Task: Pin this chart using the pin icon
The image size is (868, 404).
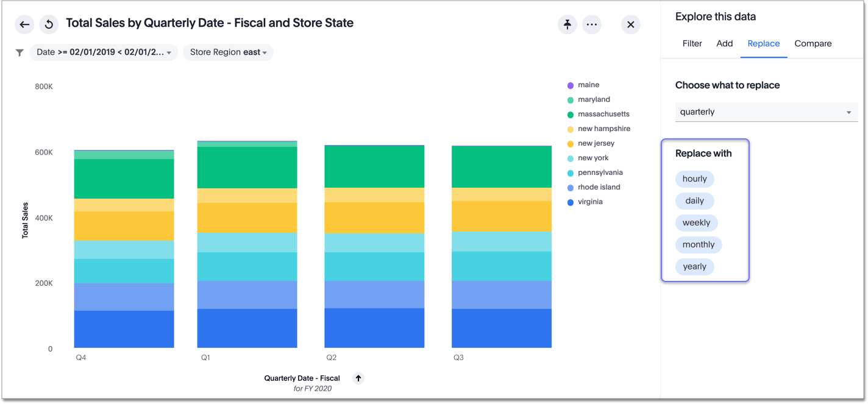Action: (567, 24)
